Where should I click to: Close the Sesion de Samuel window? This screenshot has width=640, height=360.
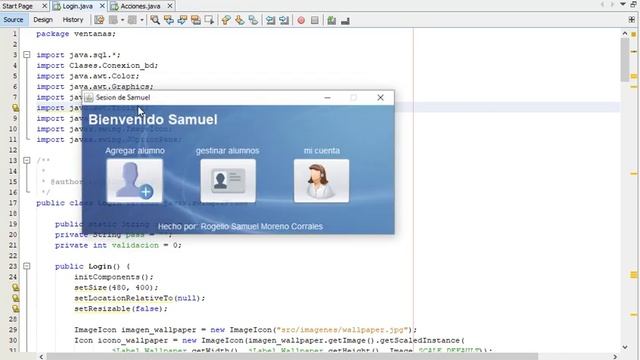click(380, 98)
